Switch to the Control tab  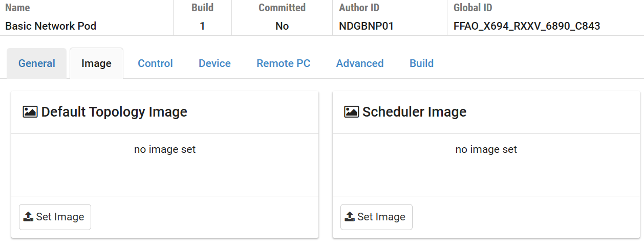coord(155,63)
